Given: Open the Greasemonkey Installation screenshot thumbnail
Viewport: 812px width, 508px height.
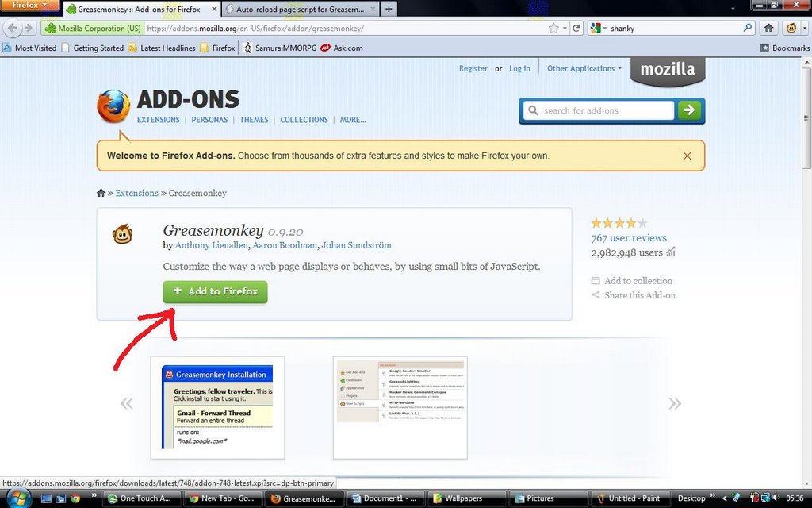Looking at the screenshot, I should [217, 407].
